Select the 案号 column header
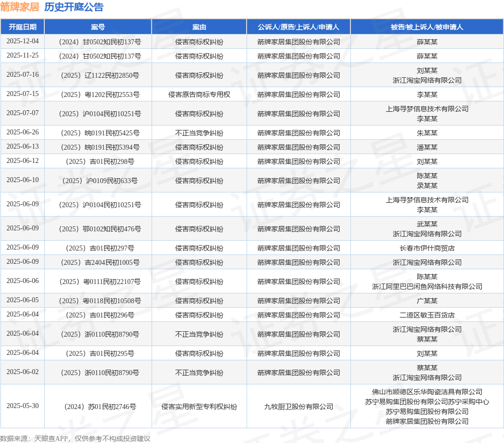 pos(98,27)
